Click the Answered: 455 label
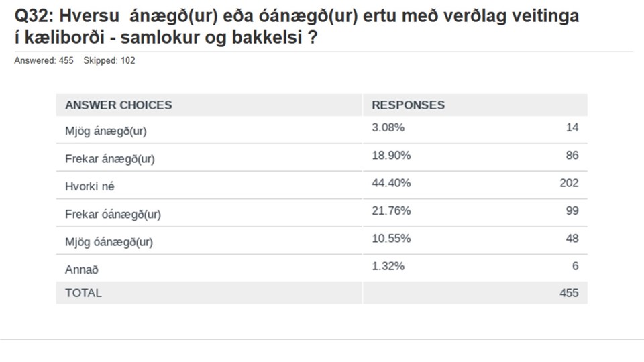The image size is (644, 362). point(44,60)
